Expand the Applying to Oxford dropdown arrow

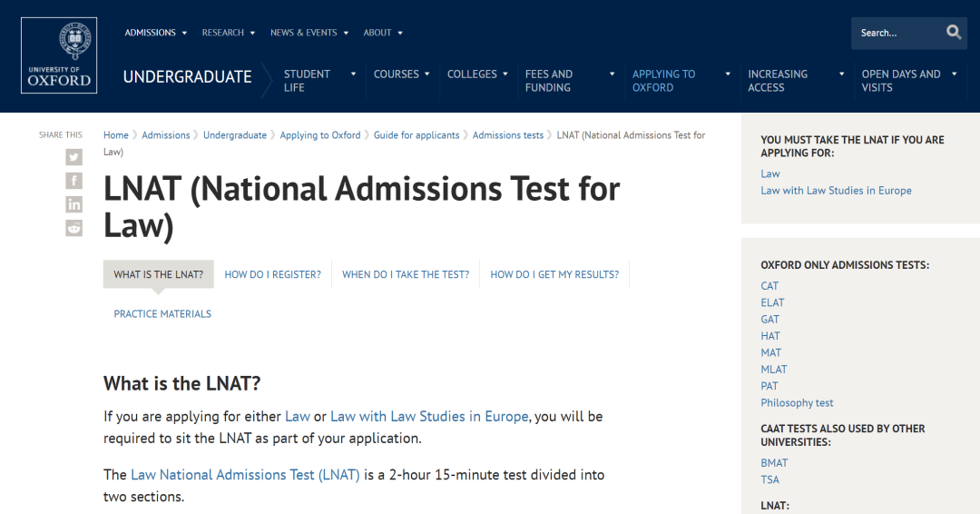point(728,74)
